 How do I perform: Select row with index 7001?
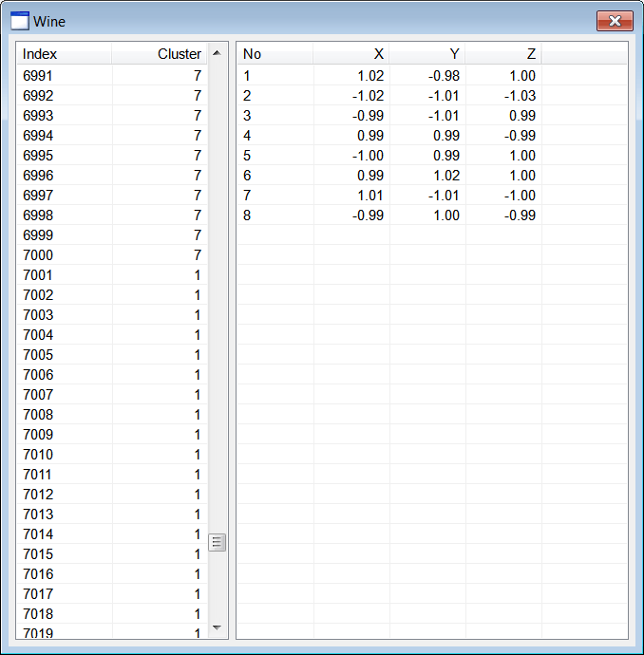point(112,275)
